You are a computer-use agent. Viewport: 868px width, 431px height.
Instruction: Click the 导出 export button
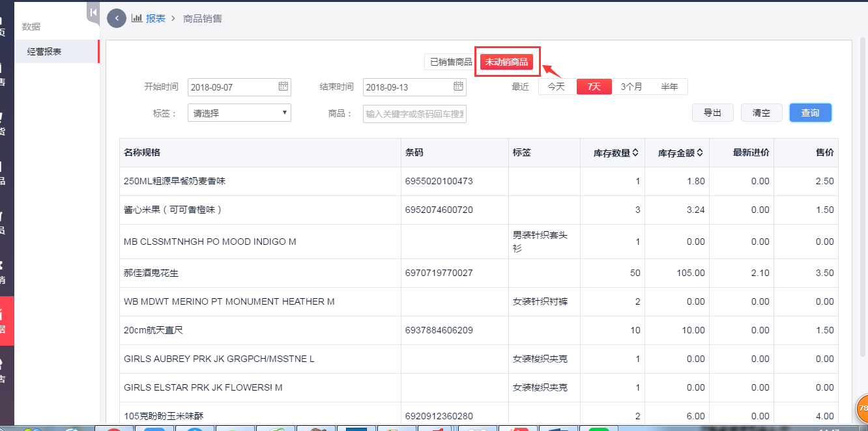coord(713,112)
